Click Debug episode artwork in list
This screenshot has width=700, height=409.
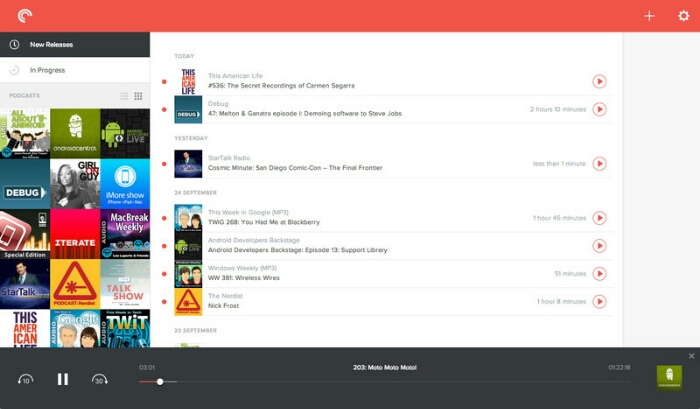coord(188,109)
